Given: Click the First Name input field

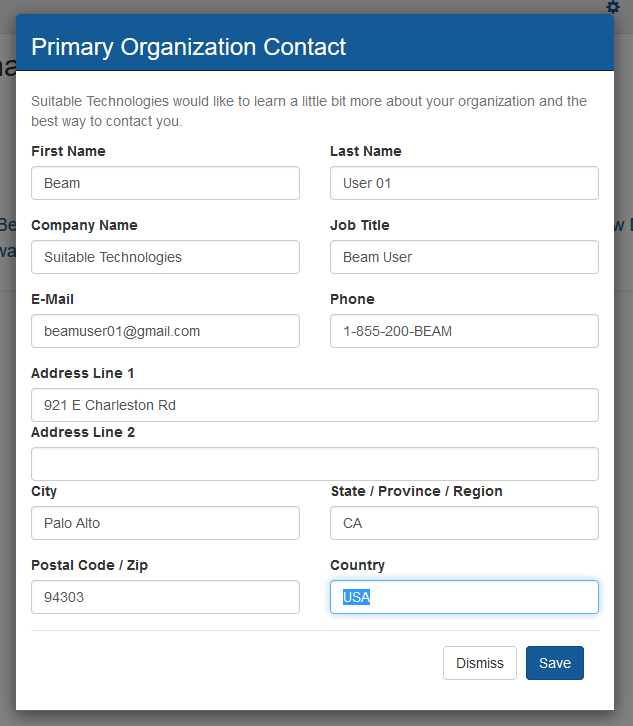Looking at the screenshot, I should [x=165, y=183].
